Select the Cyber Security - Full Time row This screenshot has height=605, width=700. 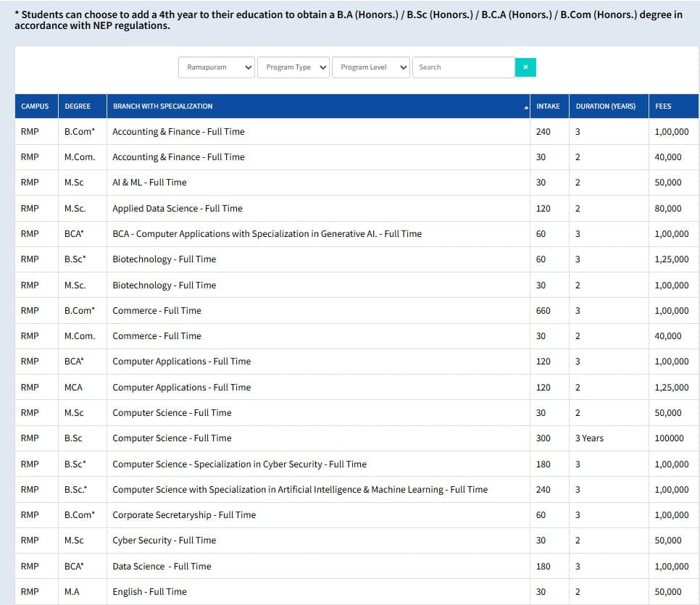[x=164, y=541]
